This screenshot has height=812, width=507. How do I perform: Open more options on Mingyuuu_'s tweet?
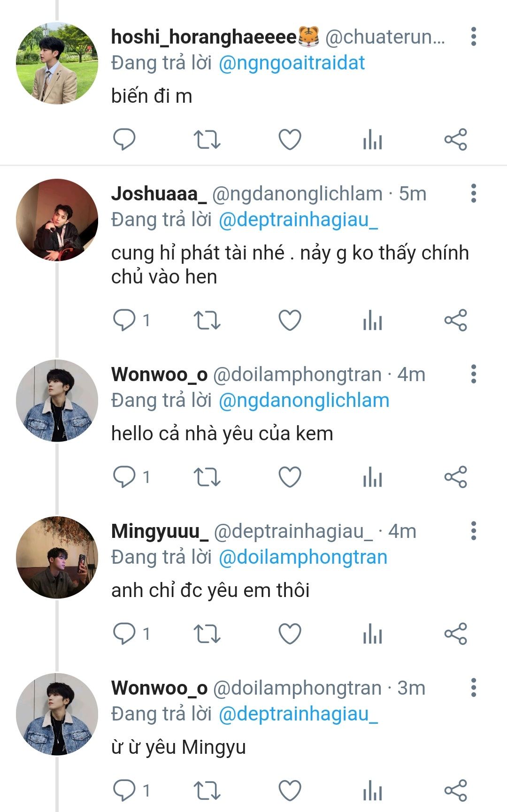[x=474, y=531]
